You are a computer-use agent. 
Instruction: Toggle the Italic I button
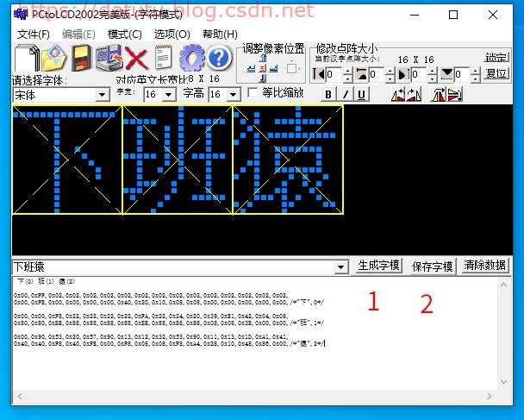tap(345, 94)
